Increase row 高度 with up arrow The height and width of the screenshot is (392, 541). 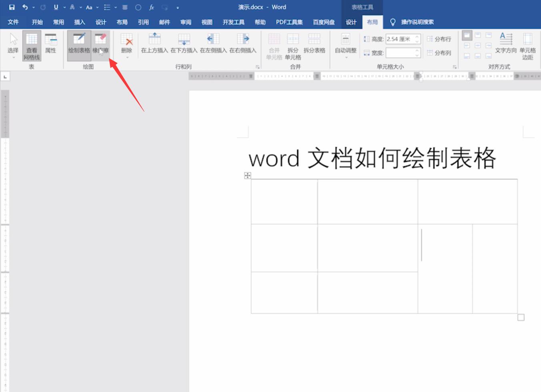pyautogui.click(x=417, y=37)
